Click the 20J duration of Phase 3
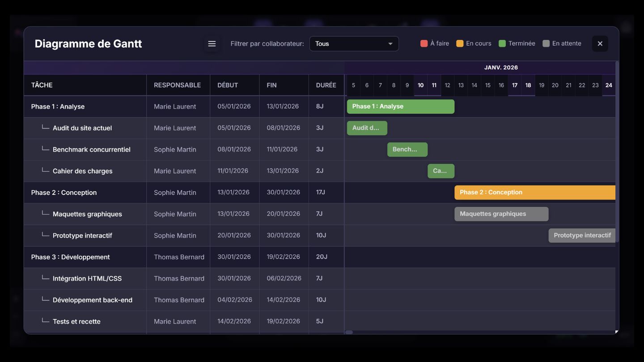The image size is (644, 362). click(322, 257)
